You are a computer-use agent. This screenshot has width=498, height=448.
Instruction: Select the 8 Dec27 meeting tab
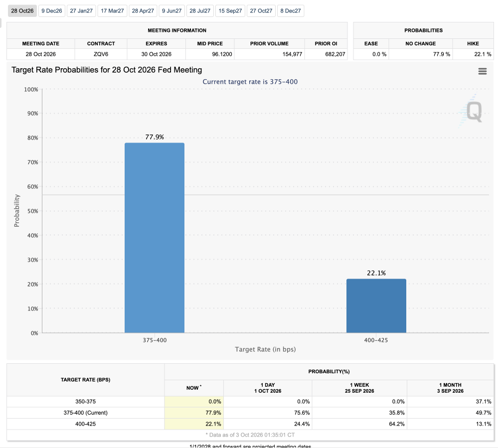click(291, 11)
